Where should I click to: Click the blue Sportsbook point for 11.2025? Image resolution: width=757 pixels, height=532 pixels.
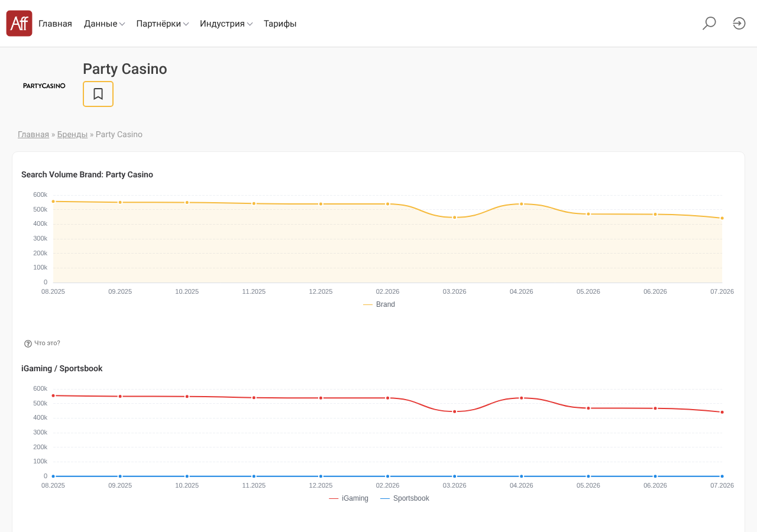click(254, 476)
